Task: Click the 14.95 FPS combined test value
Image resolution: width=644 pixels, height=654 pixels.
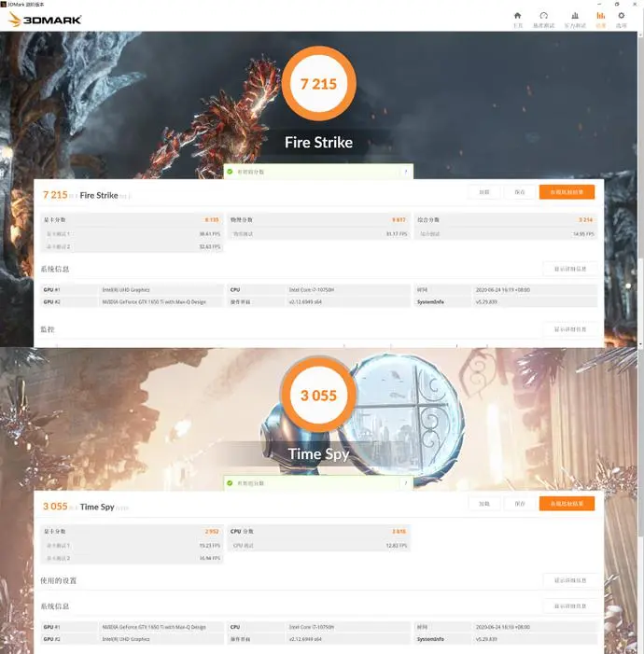Action: click(583, 234)
